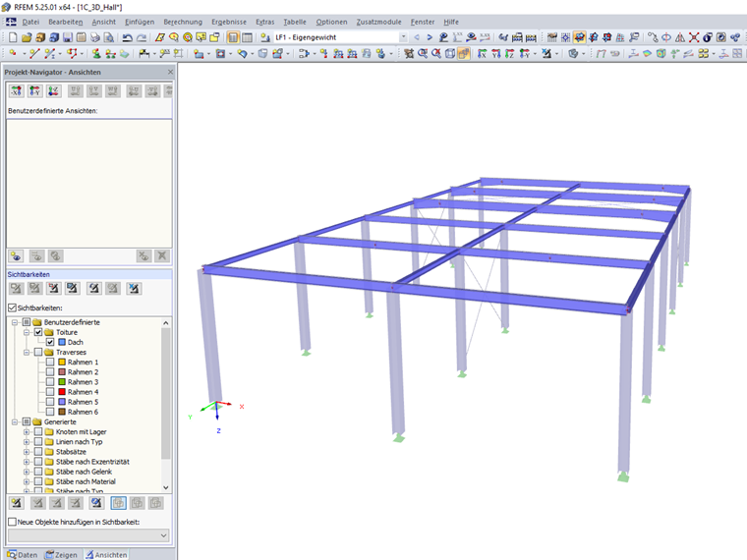Redo the last undone action
The height and width of the screenshot is (560, 747).
click(142, 37)
